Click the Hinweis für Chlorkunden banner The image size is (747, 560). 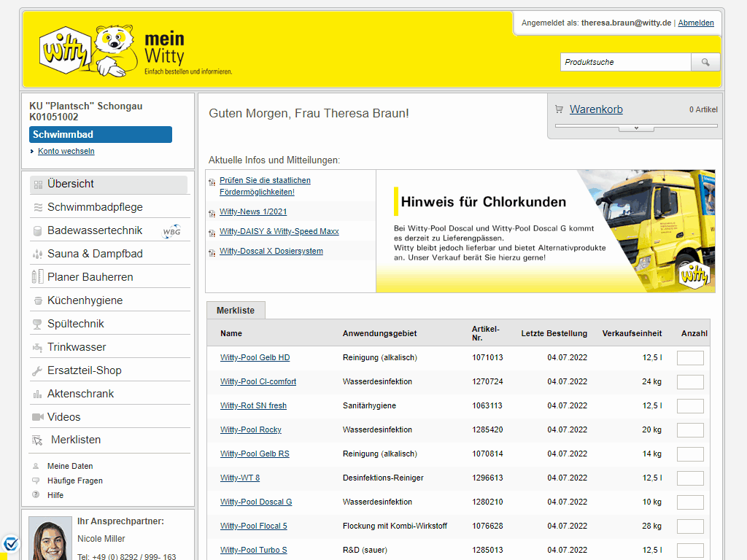coord(546,231)
